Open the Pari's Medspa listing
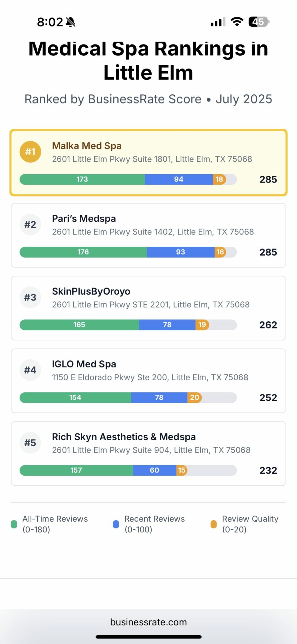297x644 pixels. click(84, 219)
